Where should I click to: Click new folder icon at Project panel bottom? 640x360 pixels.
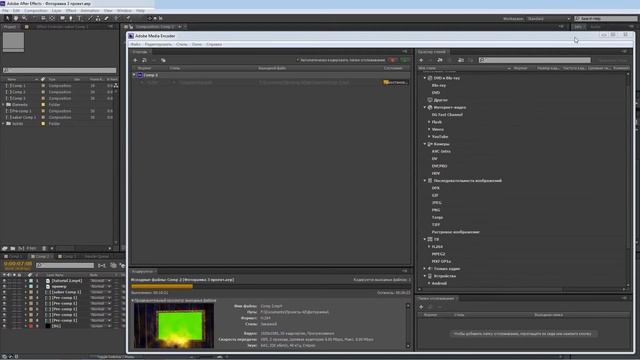pos(13,248)
